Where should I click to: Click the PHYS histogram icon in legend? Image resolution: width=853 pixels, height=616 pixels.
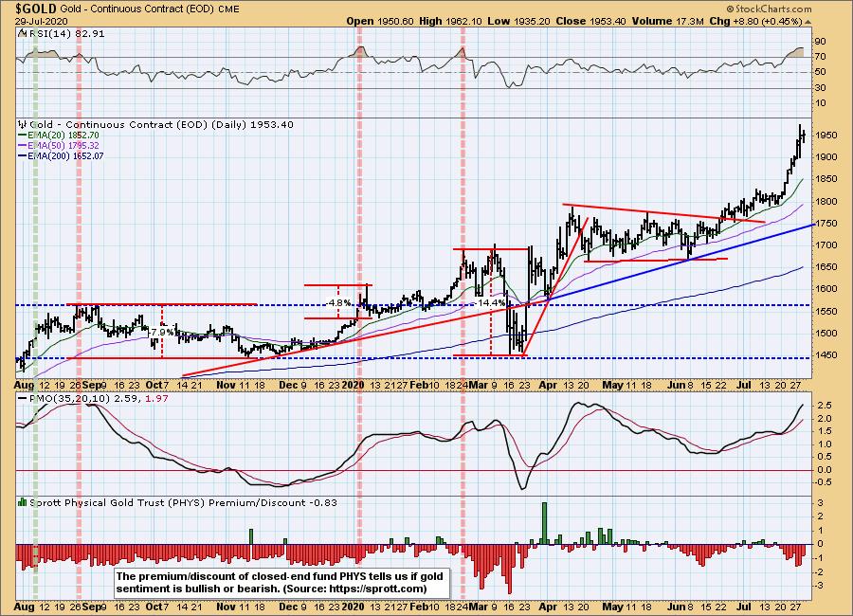(x=23, y=502)
